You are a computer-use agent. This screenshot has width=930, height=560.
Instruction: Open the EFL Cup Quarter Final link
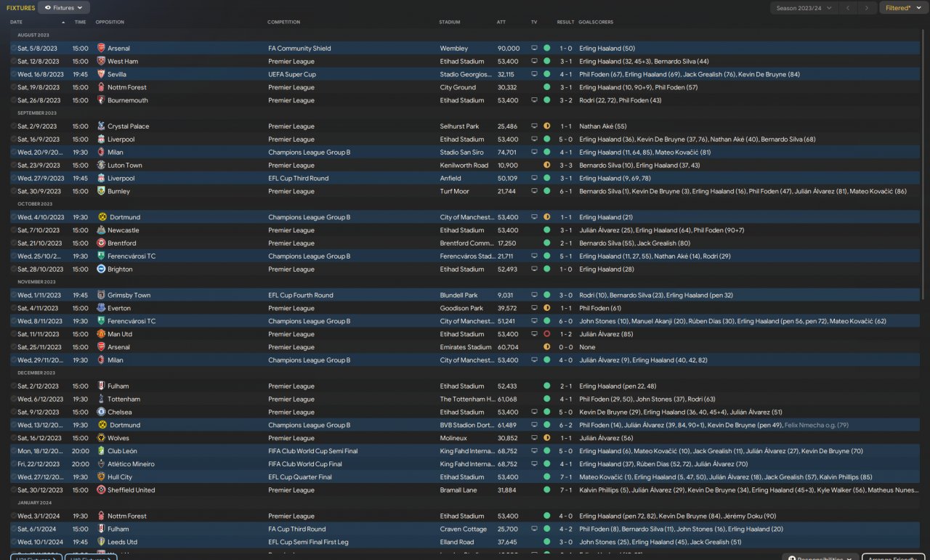pyautogui.click(x=300, y=477)
